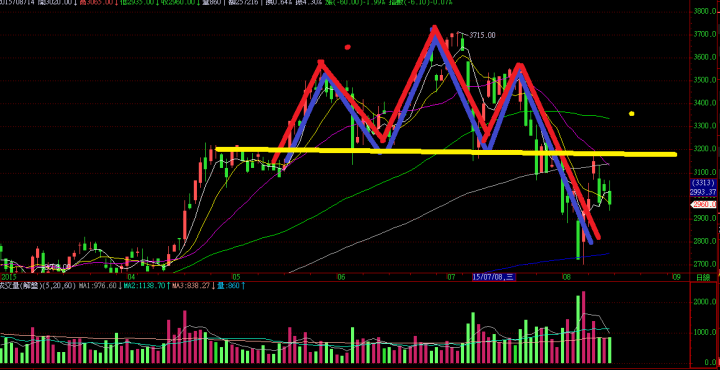
Task: Click the MA1:976.60 volume indicator text
Action: click(x=97, y=286)
